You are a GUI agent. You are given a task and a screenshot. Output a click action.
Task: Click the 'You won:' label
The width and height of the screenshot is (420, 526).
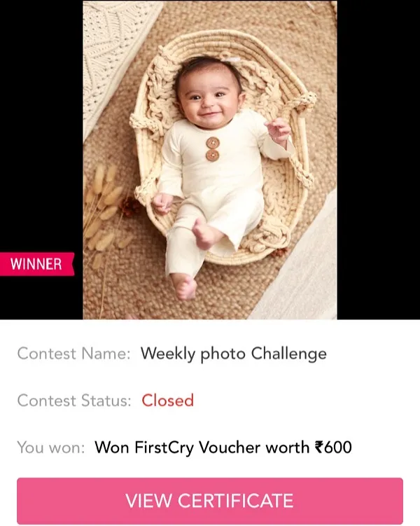51,448
